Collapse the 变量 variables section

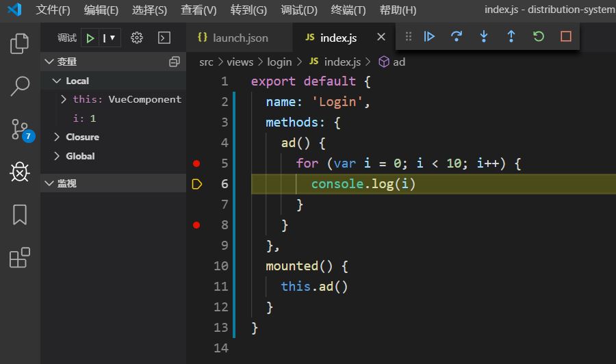tap(49, 62)
